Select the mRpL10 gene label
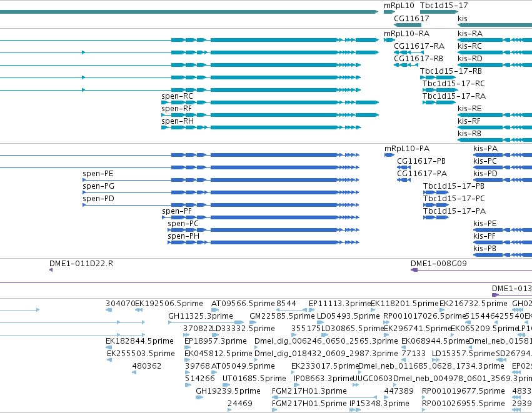Viewport: 532px width, 413px height. 399,6
